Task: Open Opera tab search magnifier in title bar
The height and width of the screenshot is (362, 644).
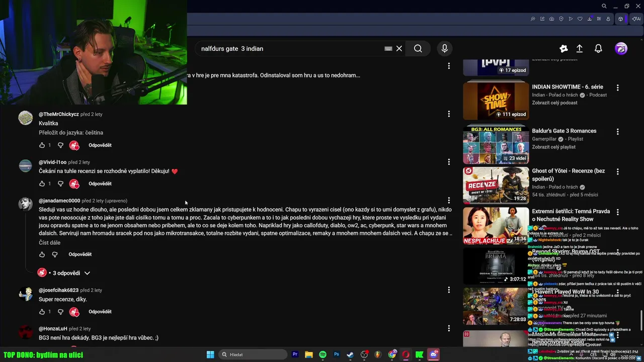Action: (x=604, y=6)
